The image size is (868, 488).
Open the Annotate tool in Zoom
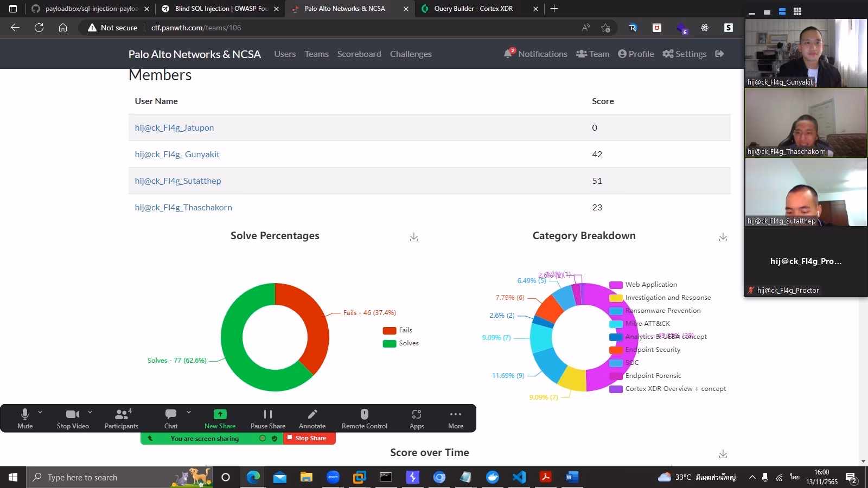tap(312, 419)
